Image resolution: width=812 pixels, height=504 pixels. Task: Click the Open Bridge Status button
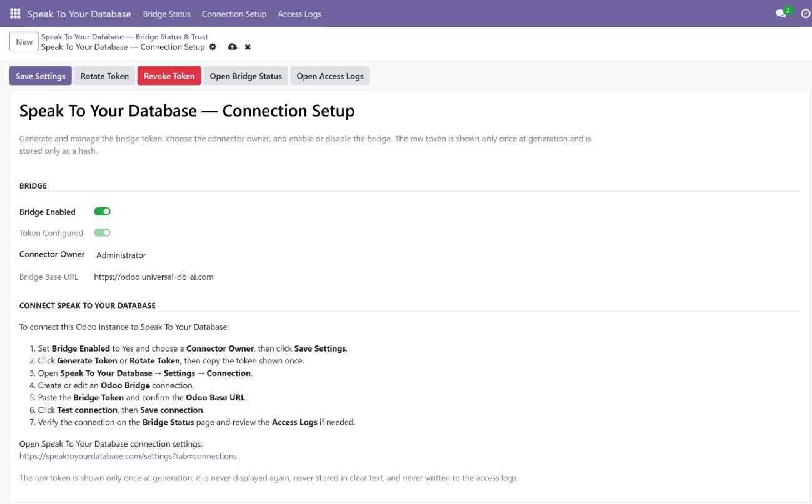pos(246,76)
